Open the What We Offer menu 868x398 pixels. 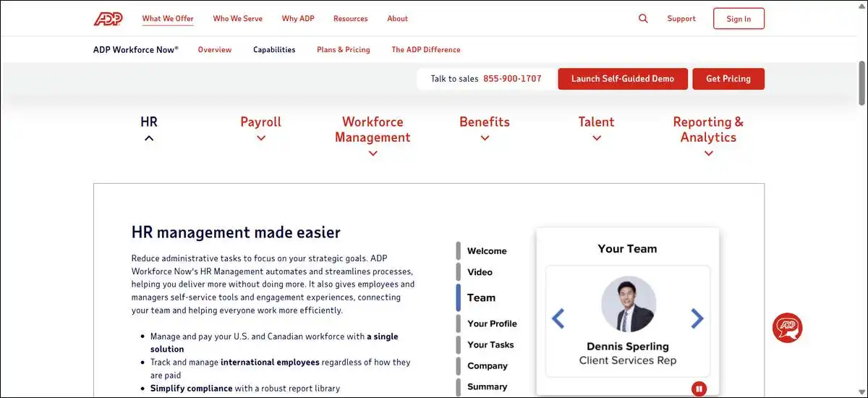pyautogui.click(x=168, y=19)
